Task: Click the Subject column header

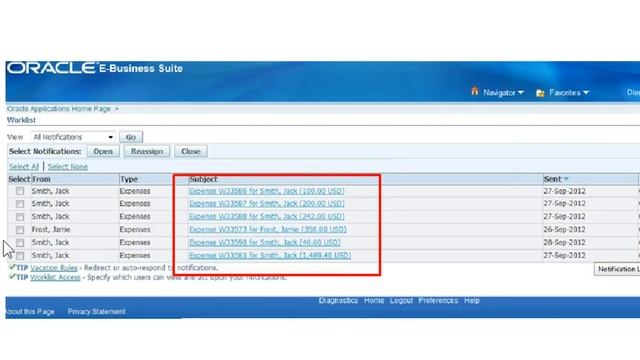Action: pos(203,179)
